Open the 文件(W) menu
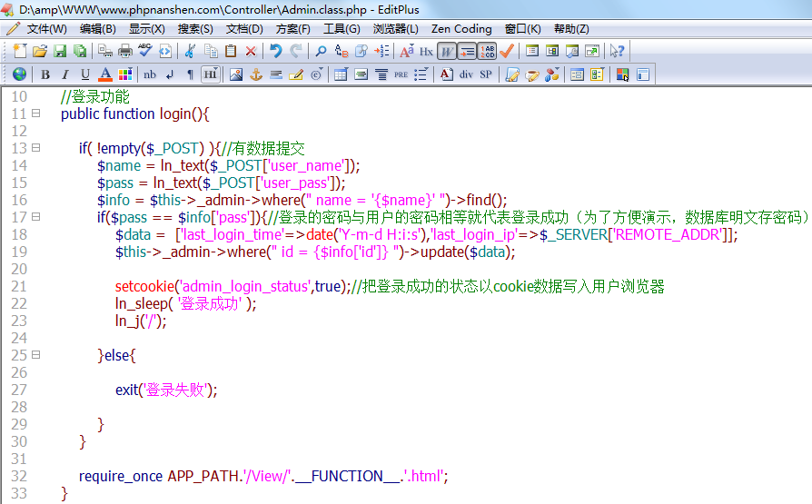Image resolution: width=812 pixels, height=504 pixels. [x=46, y=29]
